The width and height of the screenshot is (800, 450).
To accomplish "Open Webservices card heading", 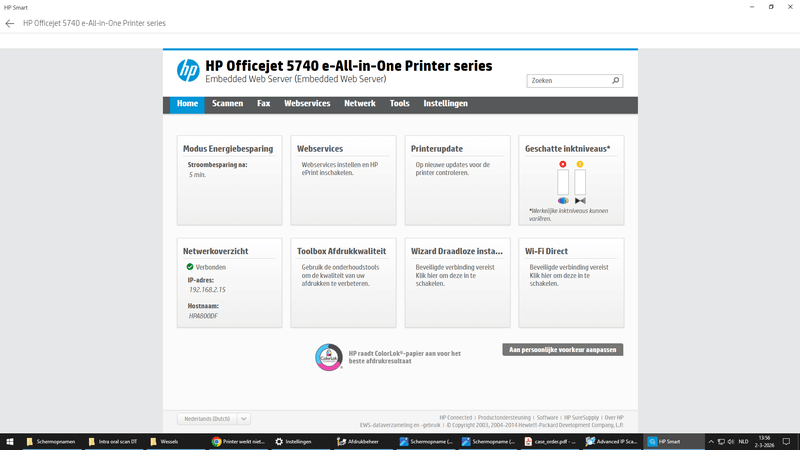I will coord(320,149).
